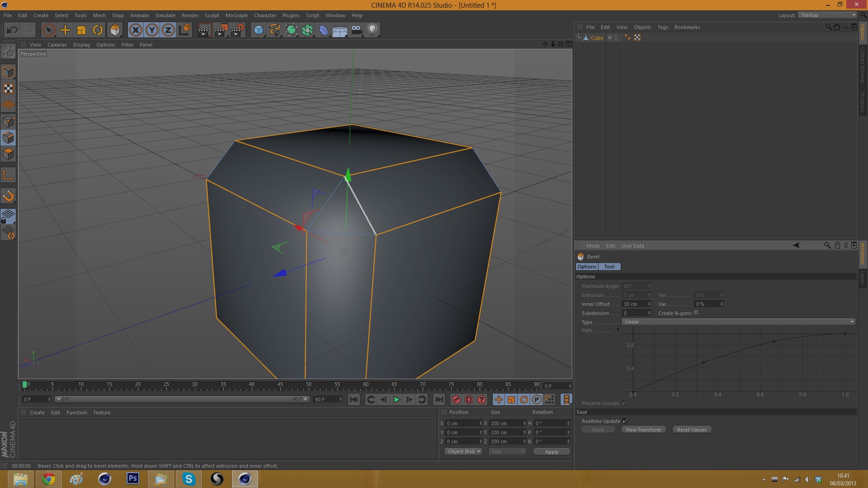Image resolution: width=868 pixels, height=488 pixels.
Task: Open Render to Picture Viewer icon
Action: point(221,30)
